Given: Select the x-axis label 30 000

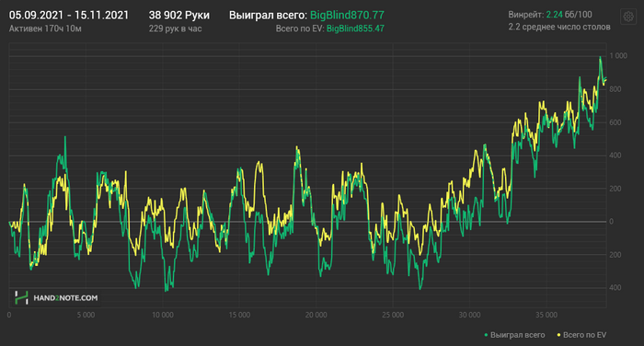Looking at the screenshot, I should 469,316.
